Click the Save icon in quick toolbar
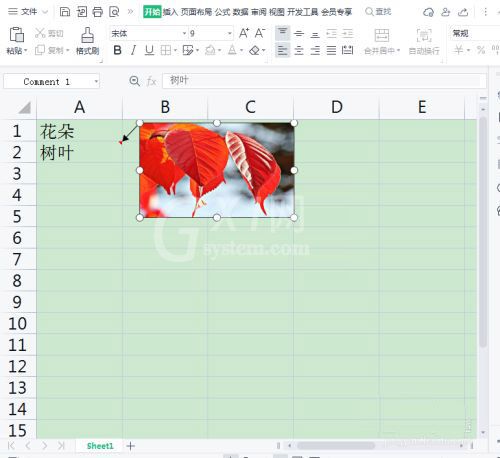500x458 pixels. click(65, 12)
